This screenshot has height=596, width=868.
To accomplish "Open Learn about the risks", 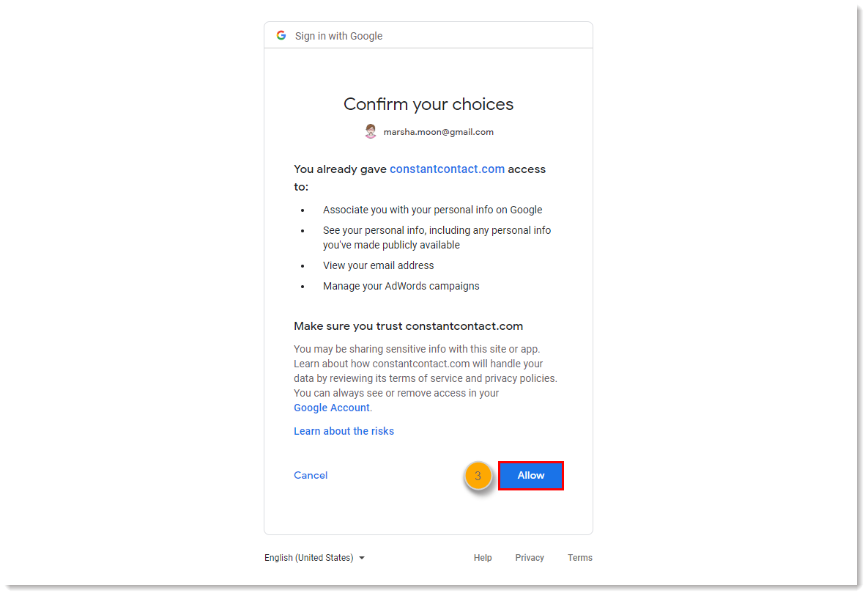I will [344, 431].
